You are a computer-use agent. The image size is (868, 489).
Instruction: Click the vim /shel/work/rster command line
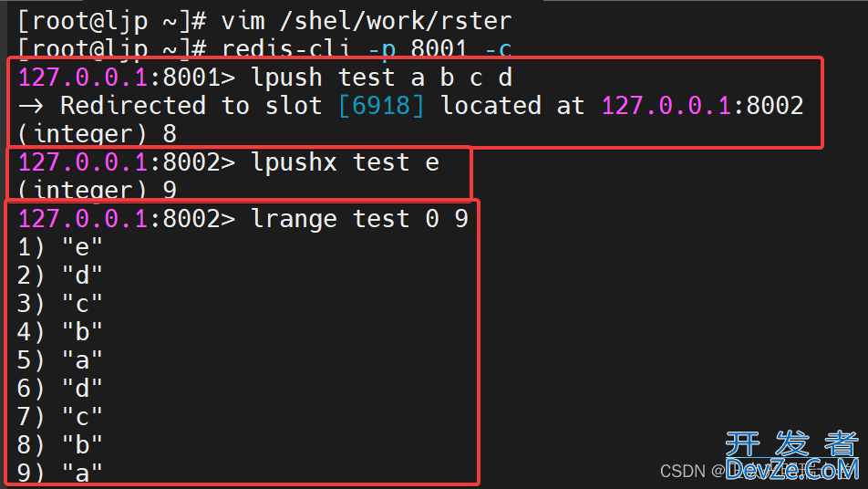tap(264, 21)
